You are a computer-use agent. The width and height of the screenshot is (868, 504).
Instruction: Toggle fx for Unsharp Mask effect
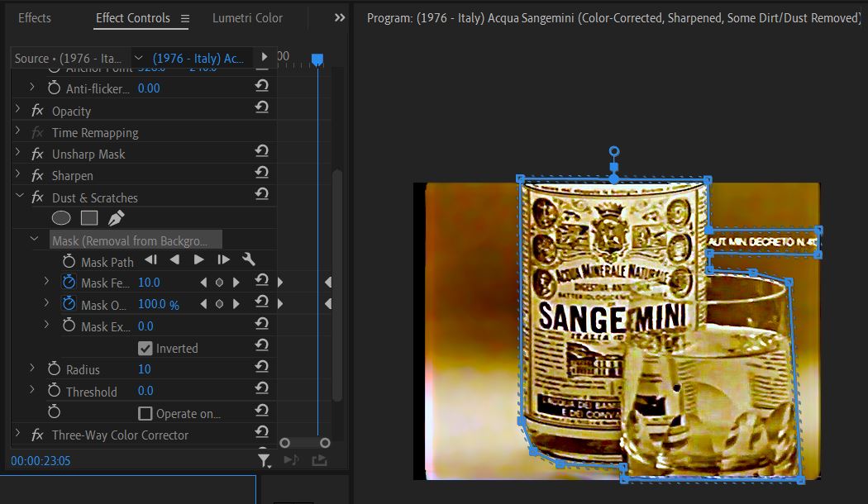tap(37, 154)
